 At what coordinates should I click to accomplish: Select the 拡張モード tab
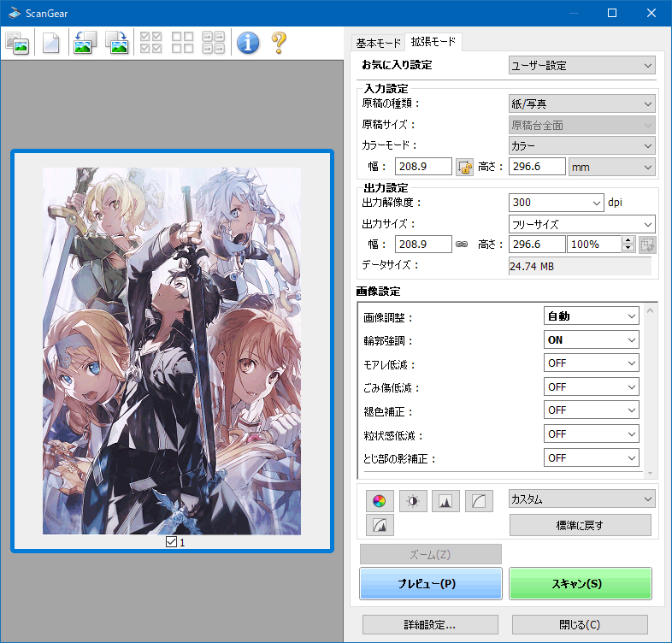click(433, 42)
